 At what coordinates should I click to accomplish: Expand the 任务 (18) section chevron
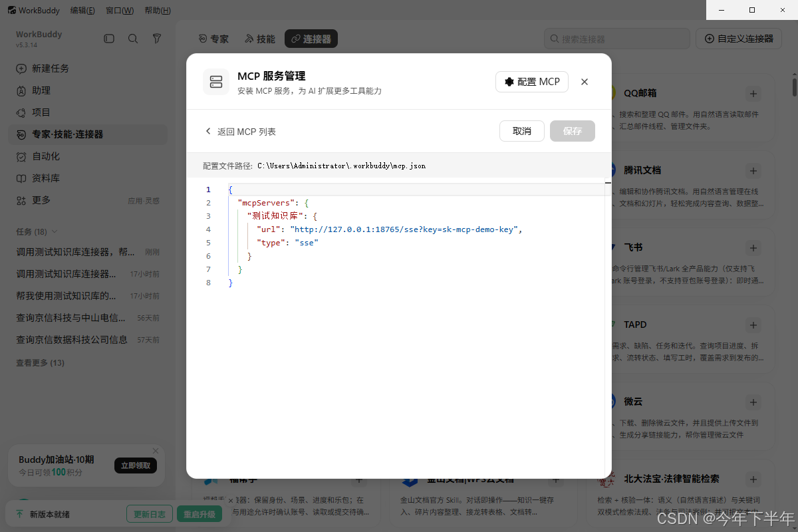55,232
